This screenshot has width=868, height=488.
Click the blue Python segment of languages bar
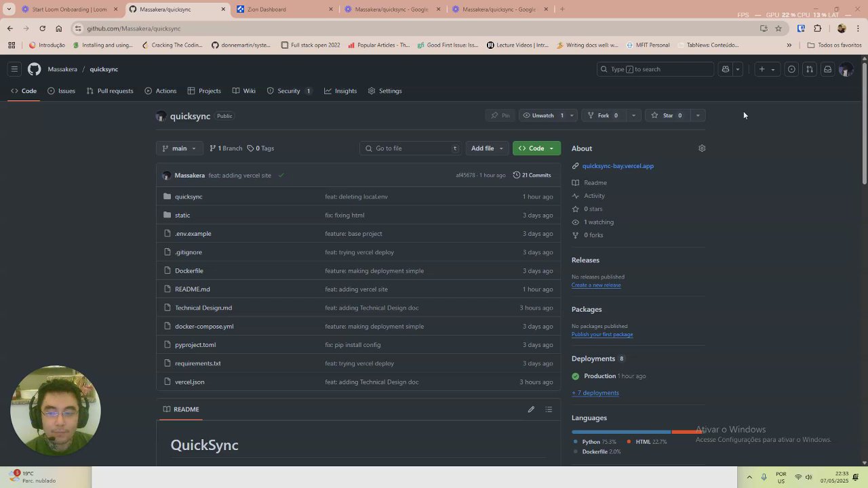point(621,432)
